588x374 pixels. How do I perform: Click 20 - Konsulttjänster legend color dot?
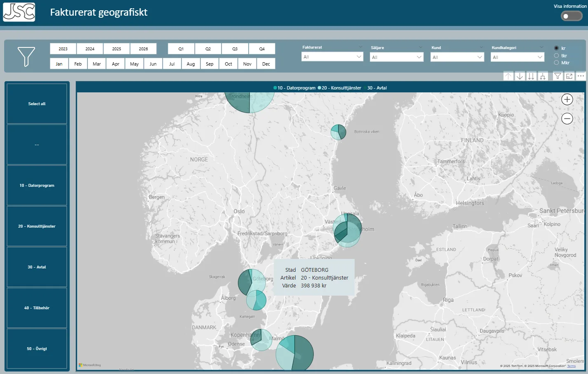tap(319, 88)
